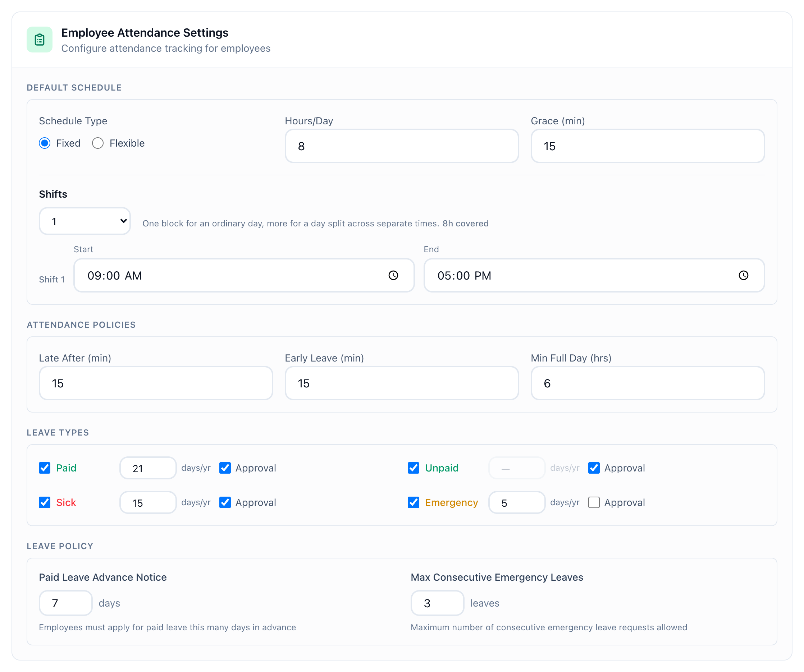Toggle approval for Sick leave

pyautogui.click(x=225, y=502)
